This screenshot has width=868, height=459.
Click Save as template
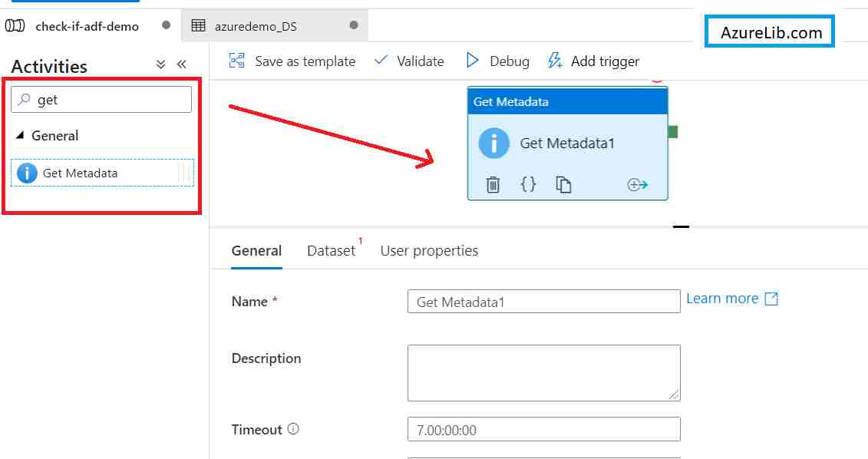(305, 61)
